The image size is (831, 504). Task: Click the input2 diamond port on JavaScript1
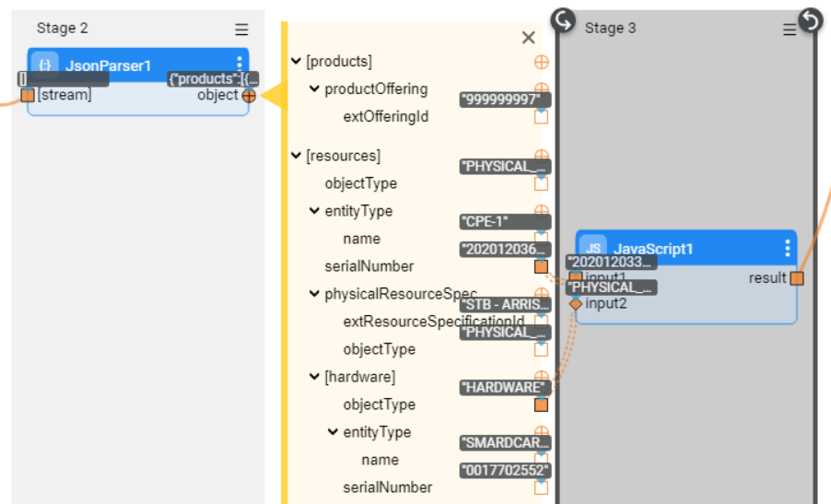(575, 303)
